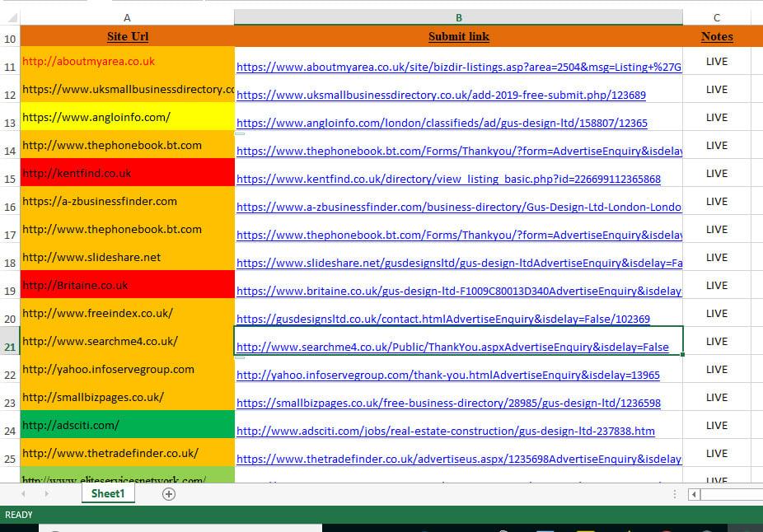The width and height of the screenshot is (763, 532).
Task: Select the yellow anglofinfo.com cell
Action: pos(127,117)
